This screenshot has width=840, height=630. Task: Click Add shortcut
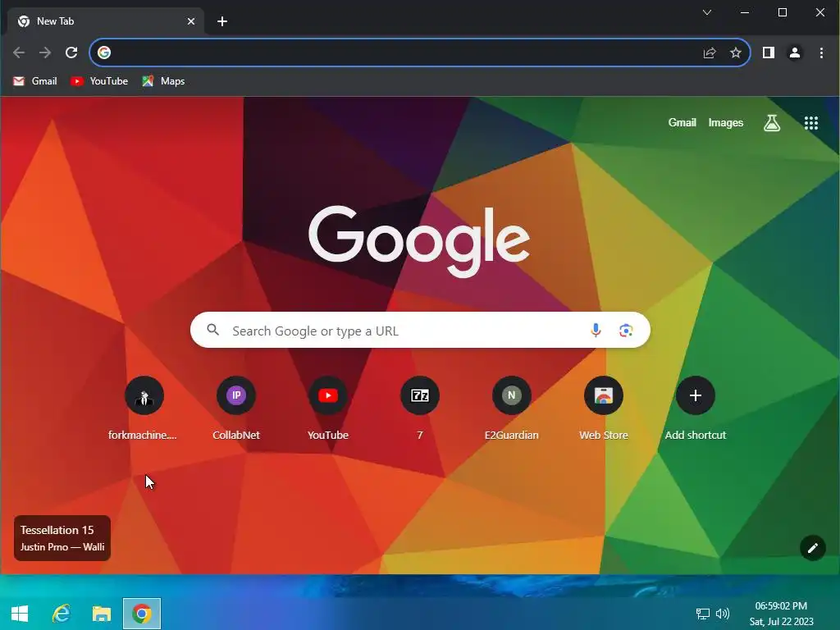pyautogui.click(x=696, y=409)
